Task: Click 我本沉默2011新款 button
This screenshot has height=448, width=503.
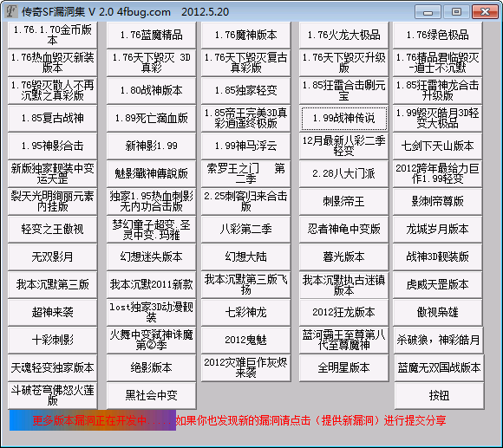Action: pyautogui.click(x=152, y=284)
